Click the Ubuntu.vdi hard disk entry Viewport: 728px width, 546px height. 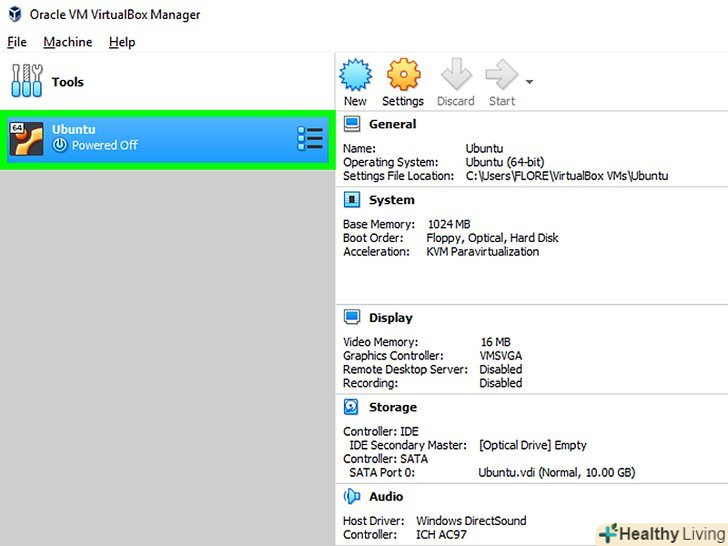coord(557,473)
